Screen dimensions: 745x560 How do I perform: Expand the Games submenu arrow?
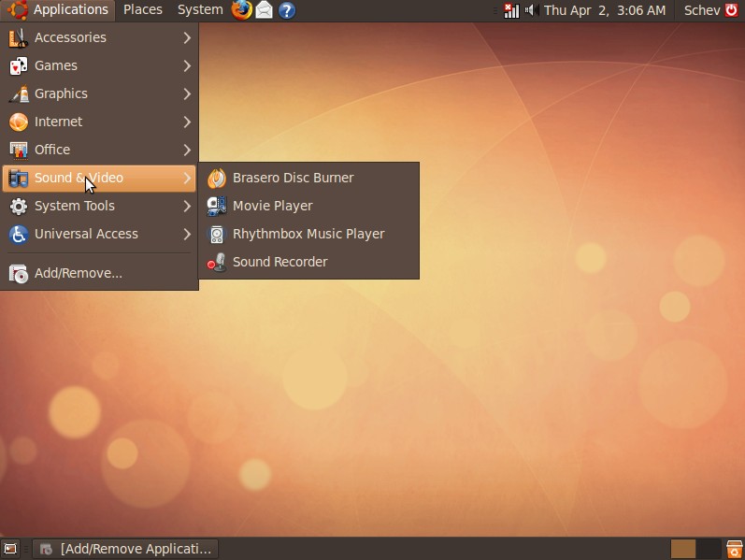coord(187,66)
